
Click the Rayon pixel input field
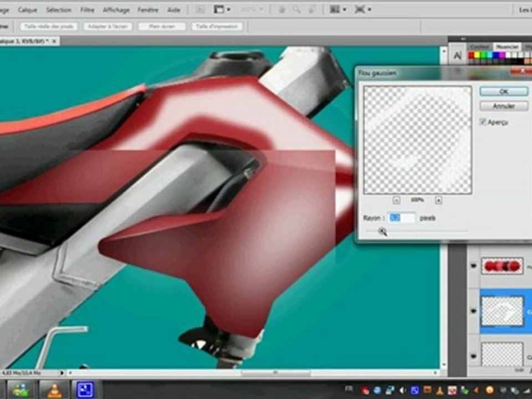pos(401,218)
